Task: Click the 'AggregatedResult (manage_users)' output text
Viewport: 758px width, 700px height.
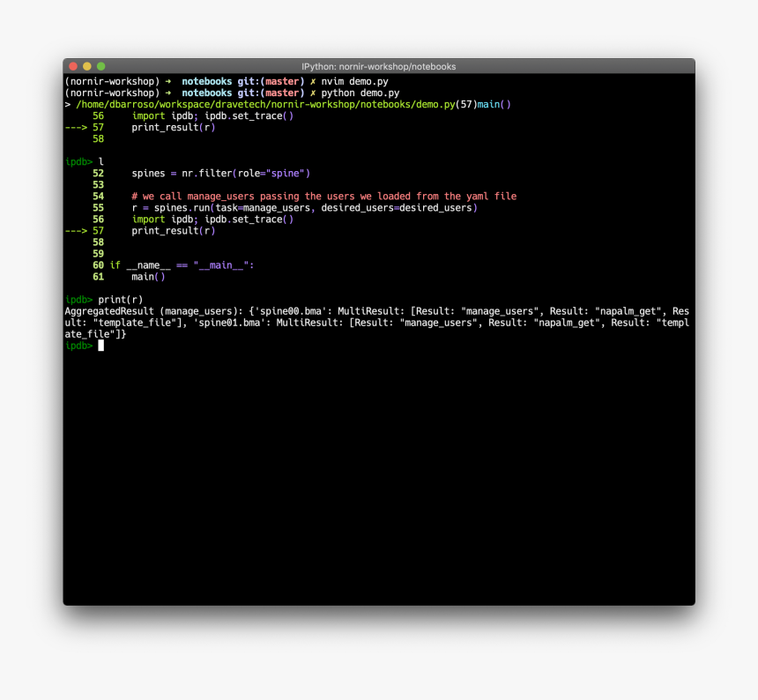Action: (x=153, y=311)
